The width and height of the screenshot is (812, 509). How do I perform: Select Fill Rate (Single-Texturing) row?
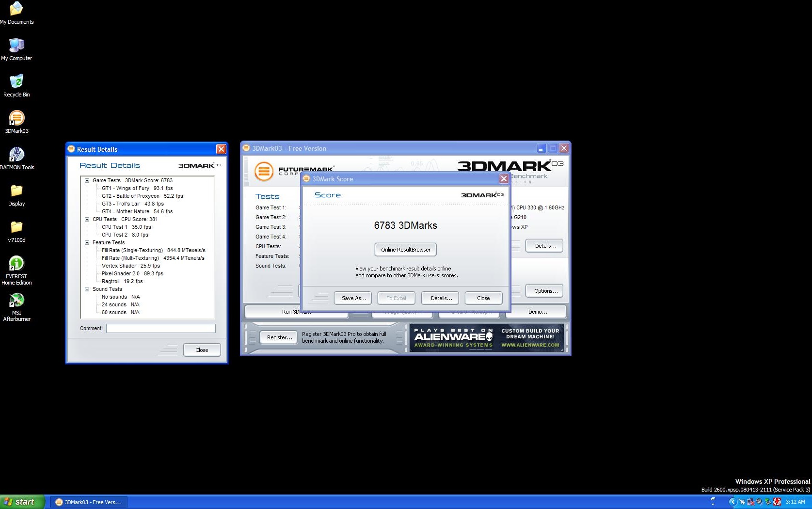click(x=154, y=250)
